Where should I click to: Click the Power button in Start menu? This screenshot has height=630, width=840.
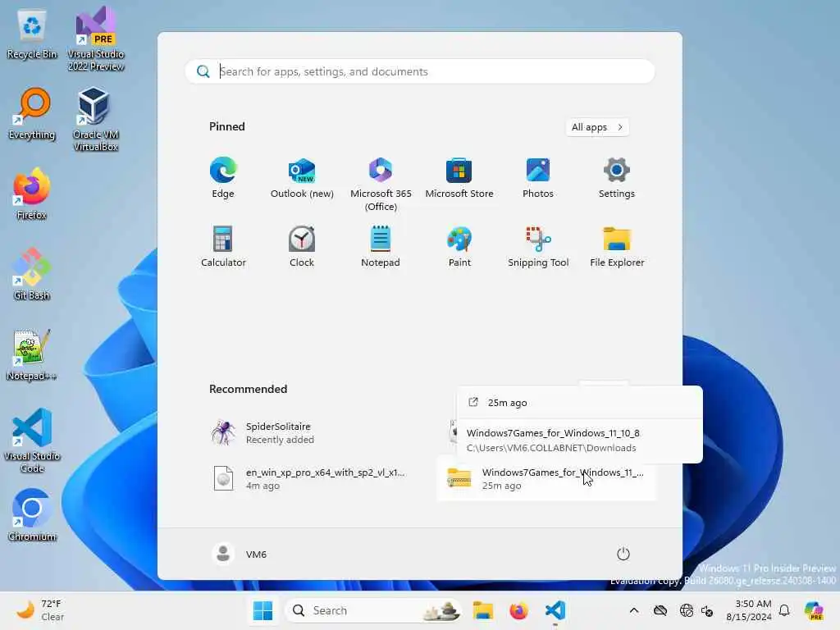click(x=623, y=554)
